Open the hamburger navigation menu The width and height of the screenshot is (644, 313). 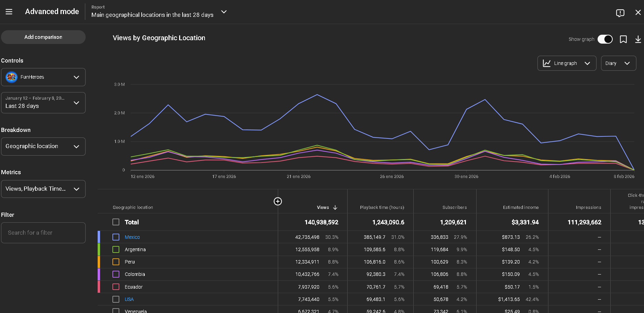(x=9, y=12)
